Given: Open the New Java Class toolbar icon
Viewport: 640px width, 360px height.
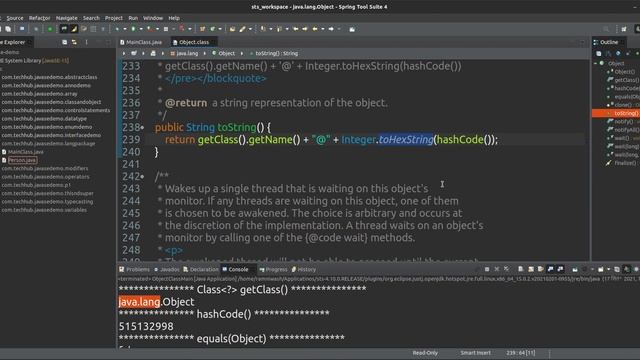Looking at the screenshot, I should tap(213, 29).
